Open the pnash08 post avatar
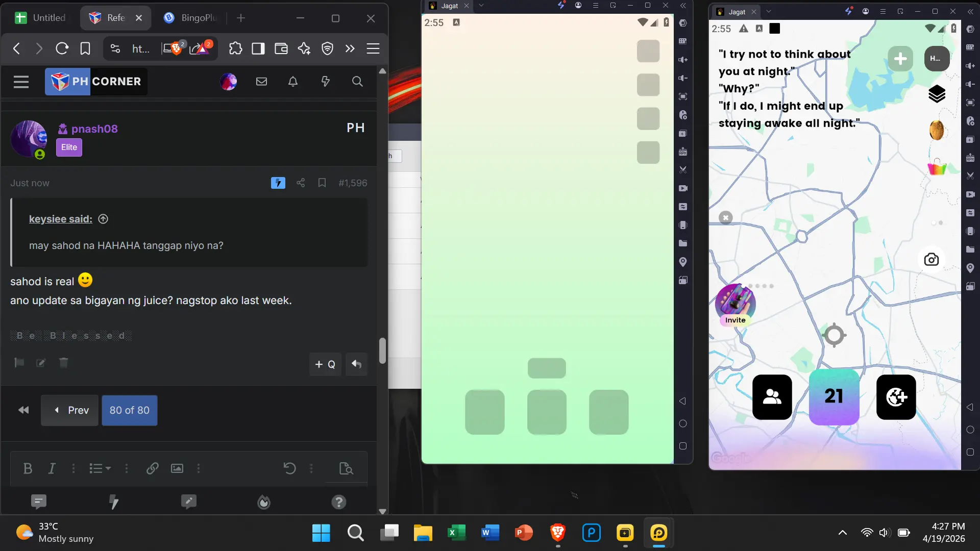980x551 pixels. pos(29,138)
